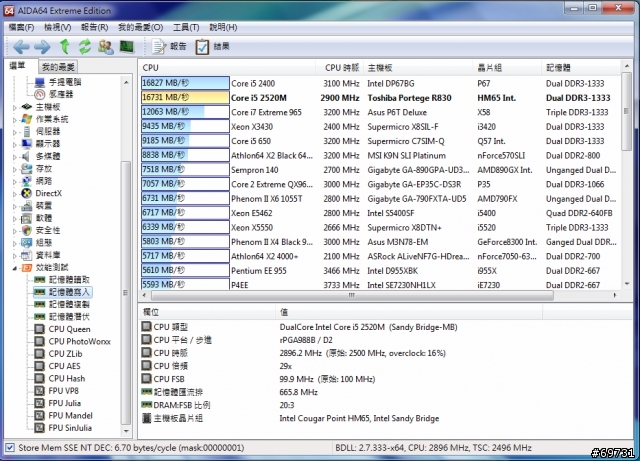Screen dimensions: 640x461
Task: Click the users icon in toolbar
Action: coord(106,47)
